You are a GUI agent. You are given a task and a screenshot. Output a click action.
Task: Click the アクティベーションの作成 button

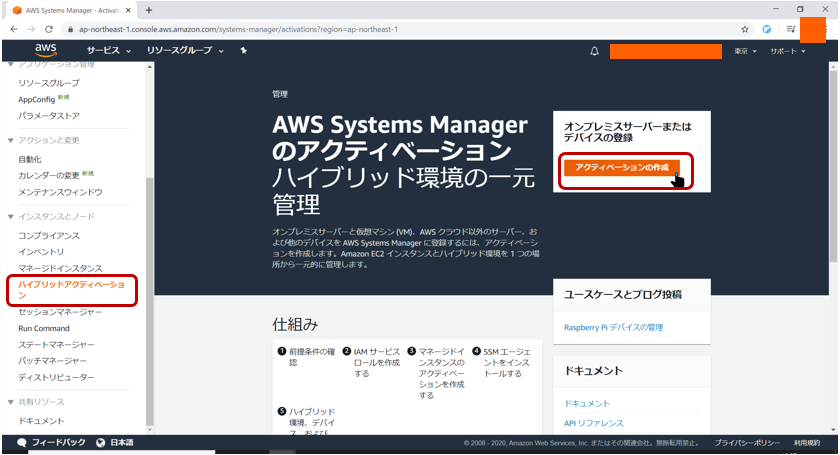click(x=622, y=168)
